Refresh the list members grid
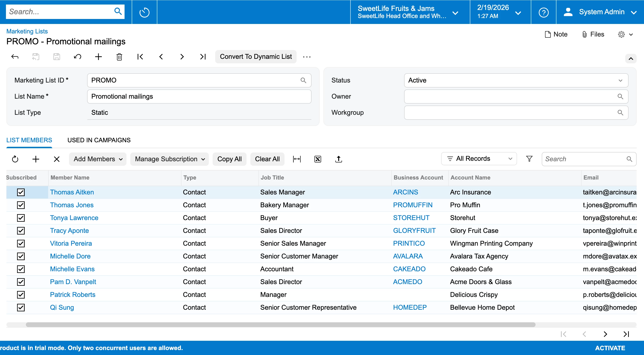 click(x=15, y=159)
